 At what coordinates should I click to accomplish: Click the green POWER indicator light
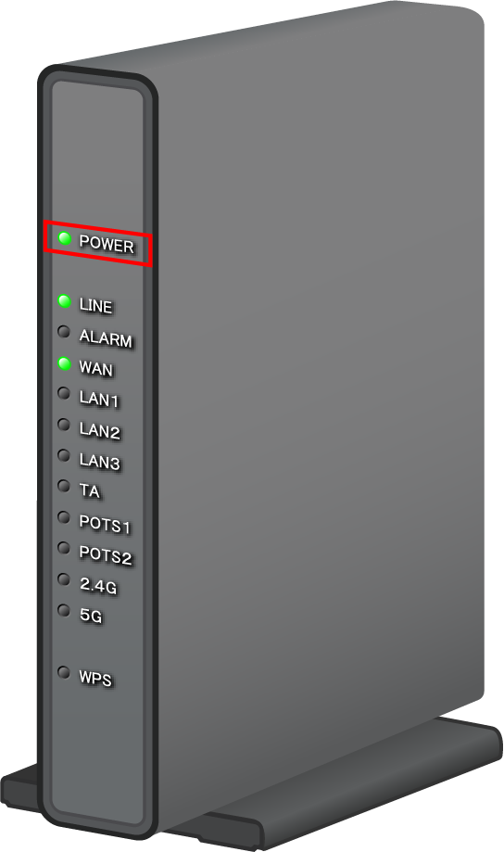click(65, 238)
